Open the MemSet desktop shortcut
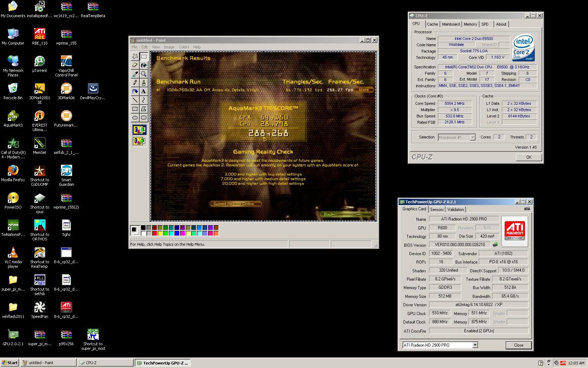Image resolution: width=588 pixels, height=368 pixels. 40,146
